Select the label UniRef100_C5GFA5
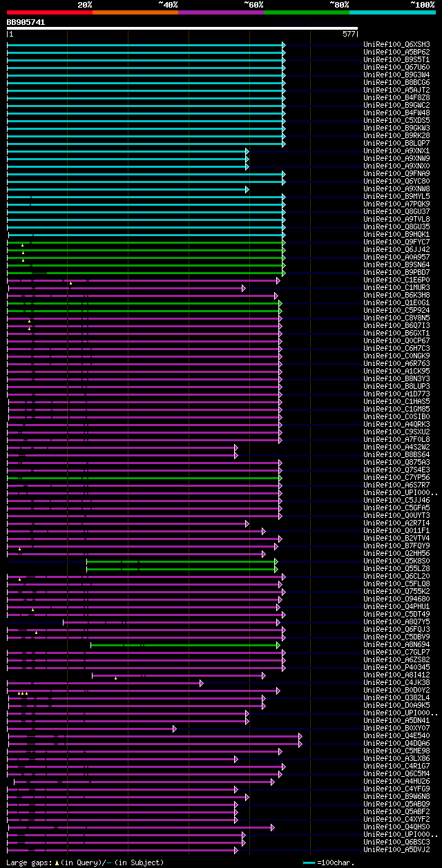This screenshot has width=442, height=868. point(396,508)
